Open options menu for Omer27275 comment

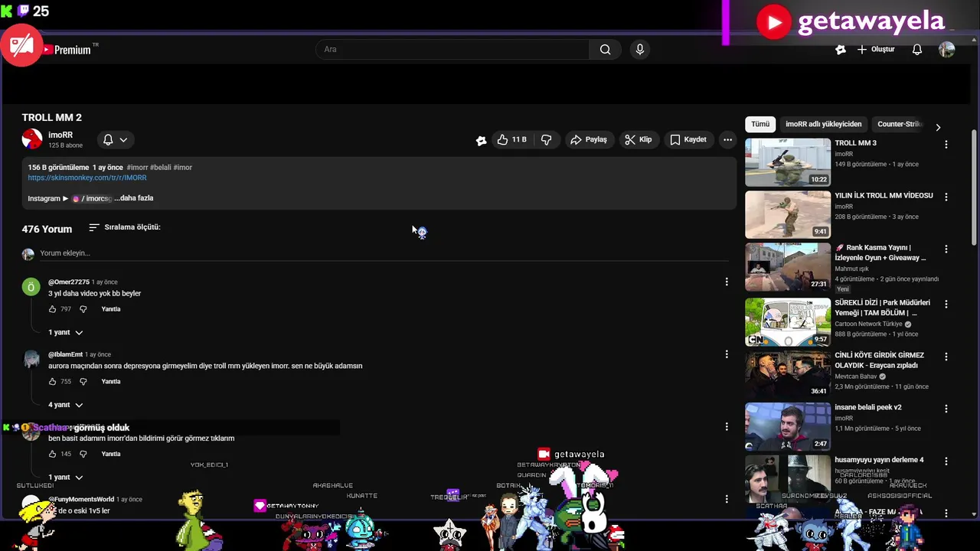(x=727, y=282)
